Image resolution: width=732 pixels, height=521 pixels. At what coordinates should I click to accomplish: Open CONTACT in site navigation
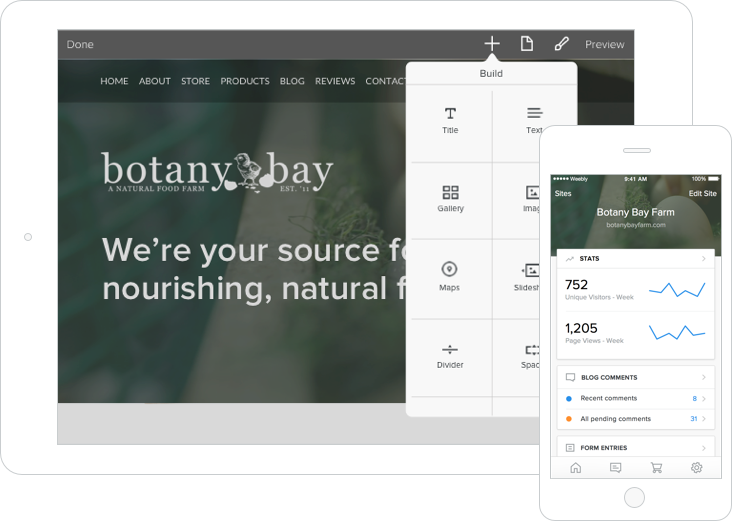tap(386, 81)
